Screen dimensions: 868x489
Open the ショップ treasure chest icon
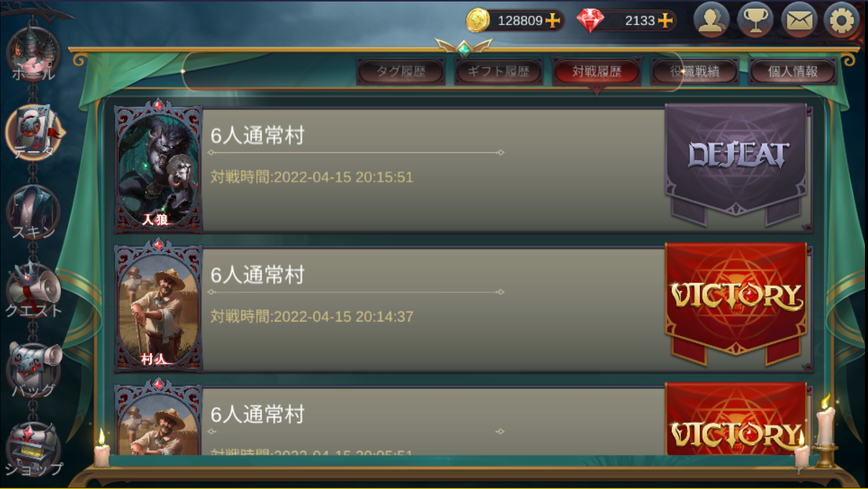(33, 450)
